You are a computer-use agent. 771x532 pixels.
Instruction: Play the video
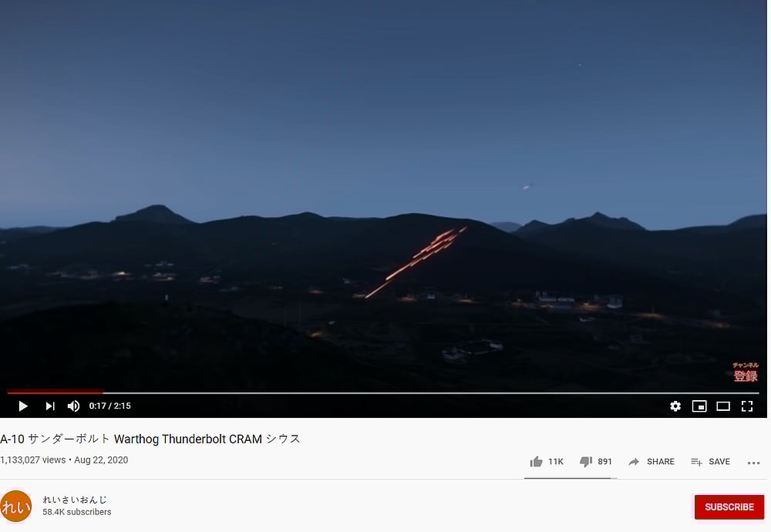(x=22, y=406)
